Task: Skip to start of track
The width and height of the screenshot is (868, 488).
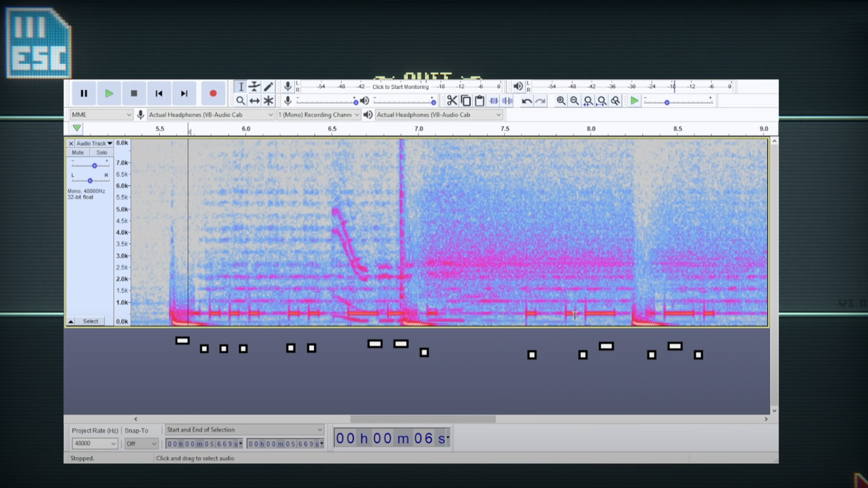Action: point(159,94)
